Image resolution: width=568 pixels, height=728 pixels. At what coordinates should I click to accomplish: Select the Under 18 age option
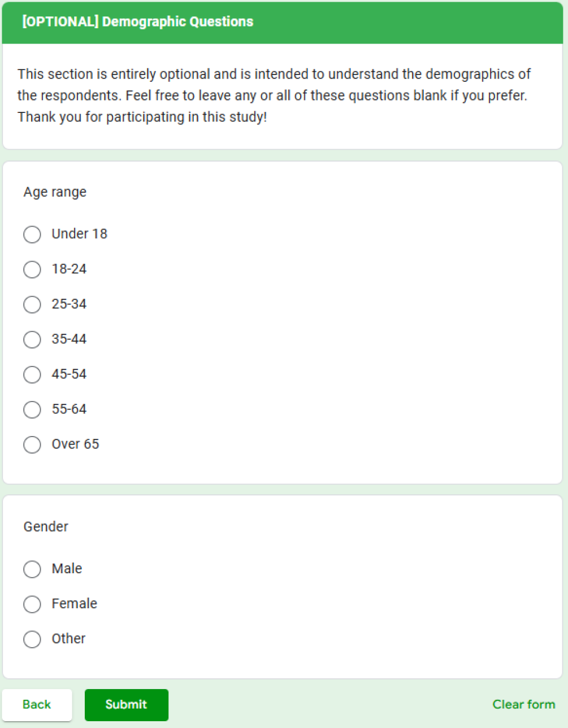32,234
